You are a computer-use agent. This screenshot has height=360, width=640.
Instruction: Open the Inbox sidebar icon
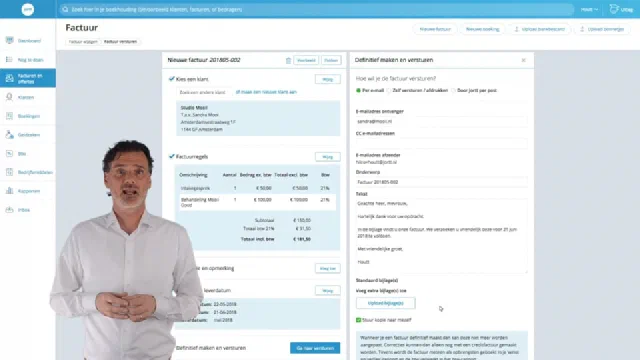(x=9, y=210)
